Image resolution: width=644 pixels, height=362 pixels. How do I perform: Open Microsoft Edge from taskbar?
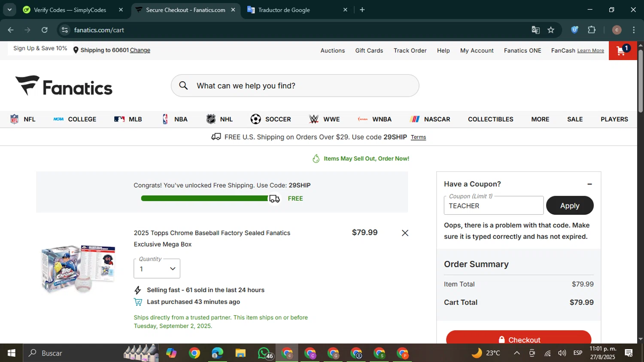pos(217,353)
